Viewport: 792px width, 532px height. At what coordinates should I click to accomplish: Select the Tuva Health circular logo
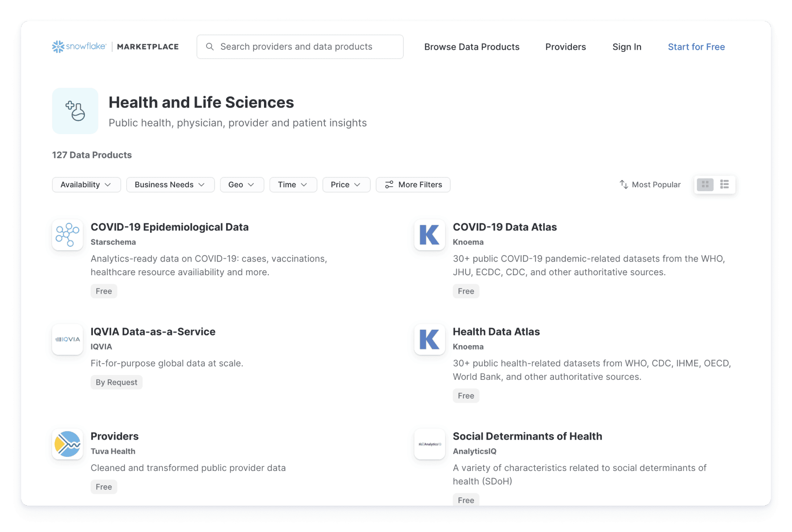[67, 444]
